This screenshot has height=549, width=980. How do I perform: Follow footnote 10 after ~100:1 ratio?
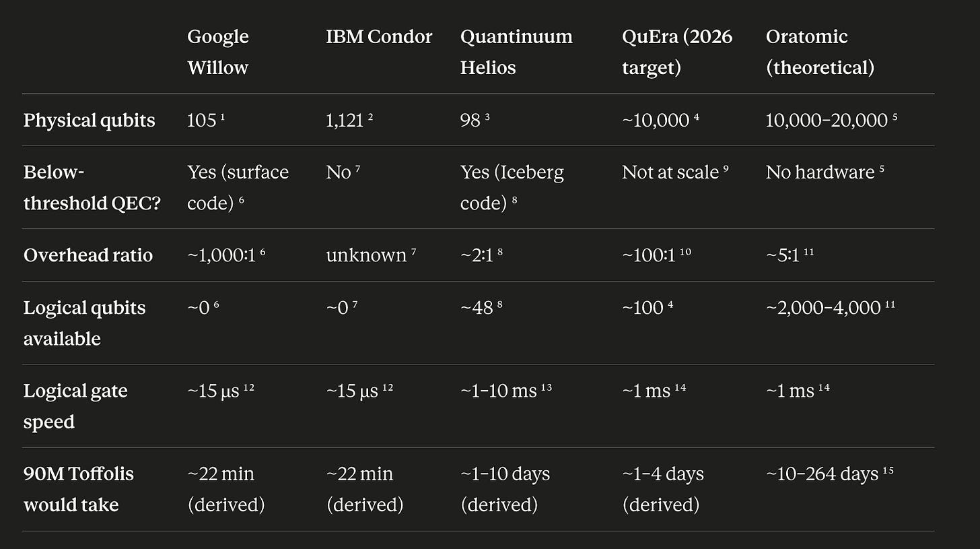(686, 252)
